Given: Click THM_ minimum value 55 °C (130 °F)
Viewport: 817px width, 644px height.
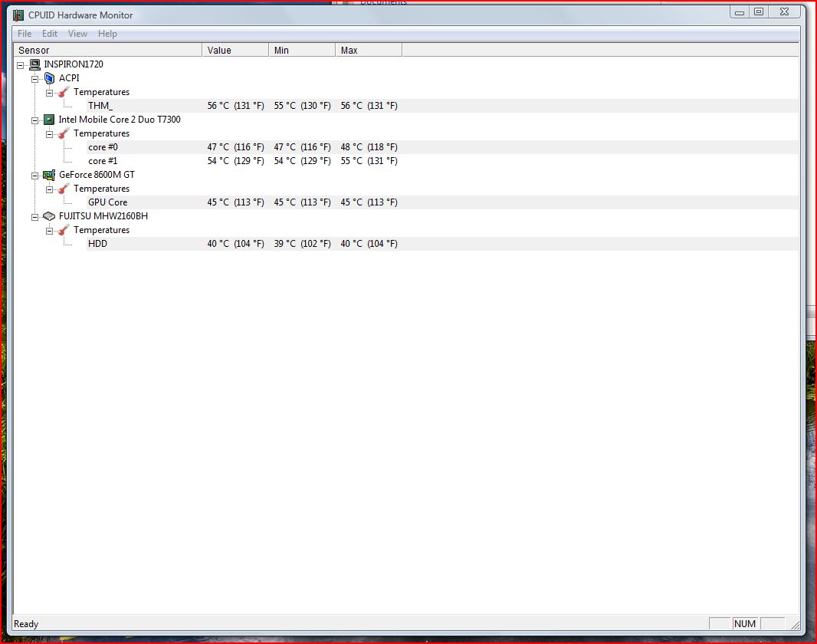Looking at the screenshot, I should [x=302, y=106].
